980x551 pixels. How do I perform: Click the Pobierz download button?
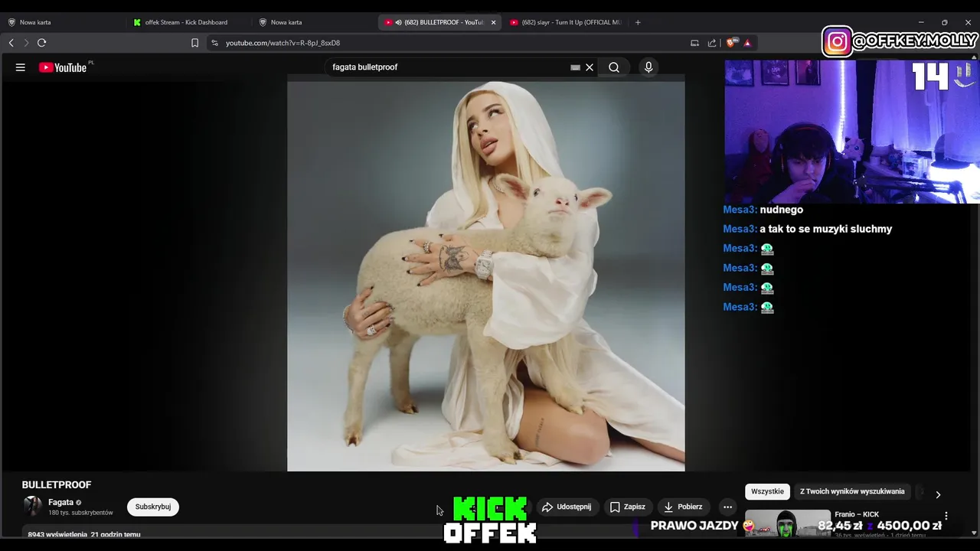(683, 507)
